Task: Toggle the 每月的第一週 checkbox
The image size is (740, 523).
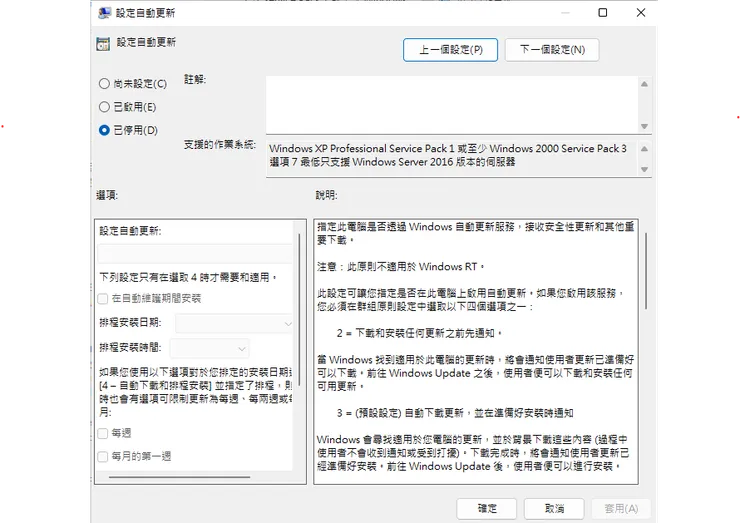Action: click(102, 456)
